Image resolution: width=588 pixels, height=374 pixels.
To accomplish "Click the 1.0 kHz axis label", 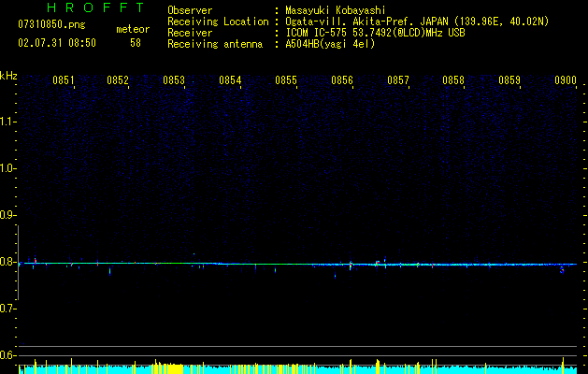I will tap(7, 168).
